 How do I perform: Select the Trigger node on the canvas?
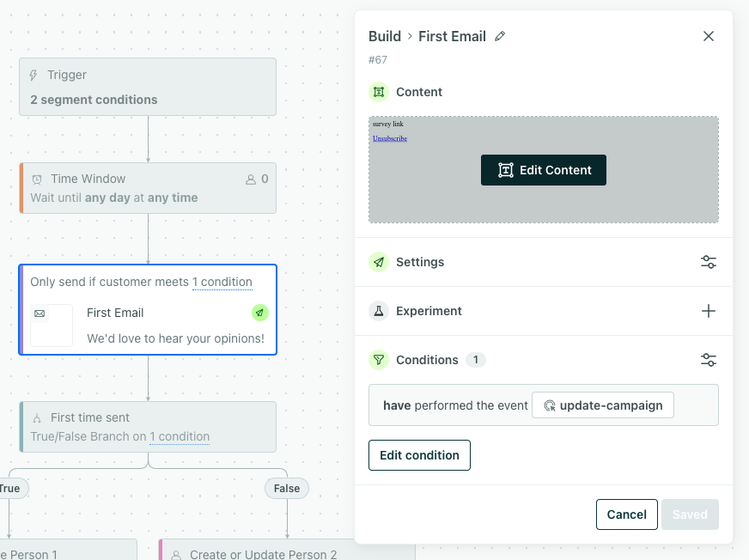pyautogui.click(x=148, y=87)
